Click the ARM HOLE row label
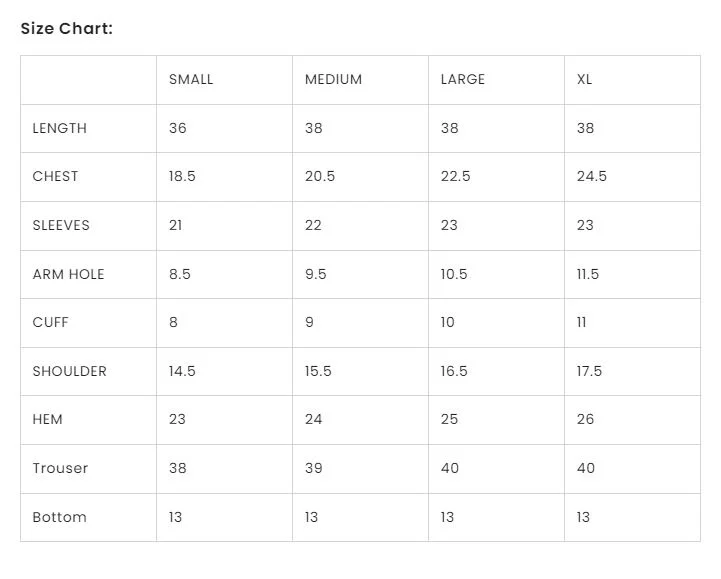721x579 pixels. [68, 274]
